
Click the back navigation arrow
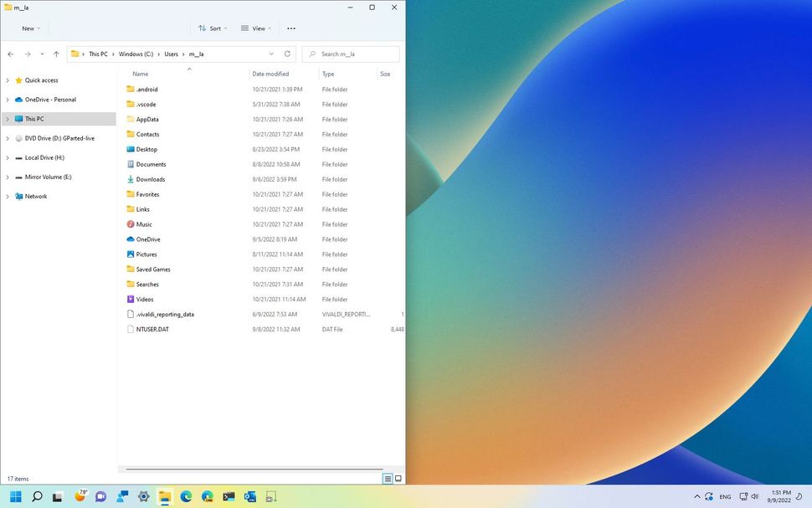click(10, 54)
